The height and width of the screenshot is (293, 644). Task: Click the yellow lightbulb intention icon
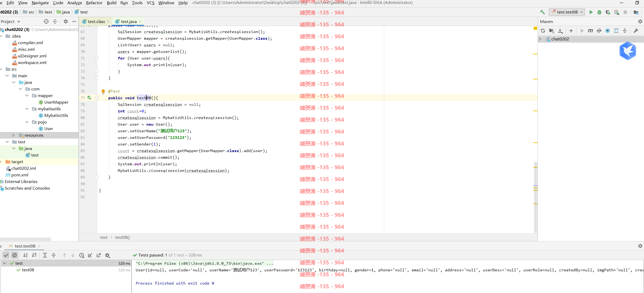pos(103,91)
